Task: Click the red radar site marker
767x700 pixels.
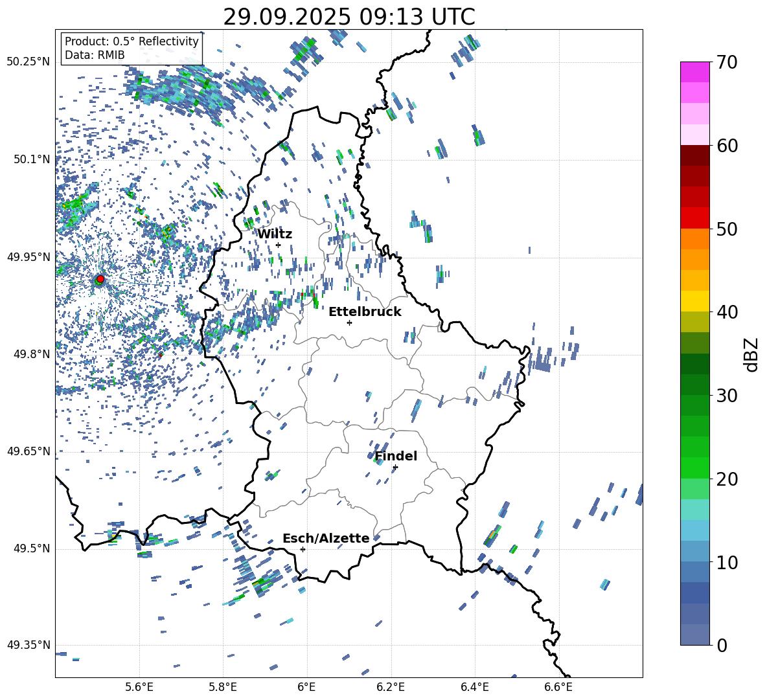Action: tap(100, 279)
